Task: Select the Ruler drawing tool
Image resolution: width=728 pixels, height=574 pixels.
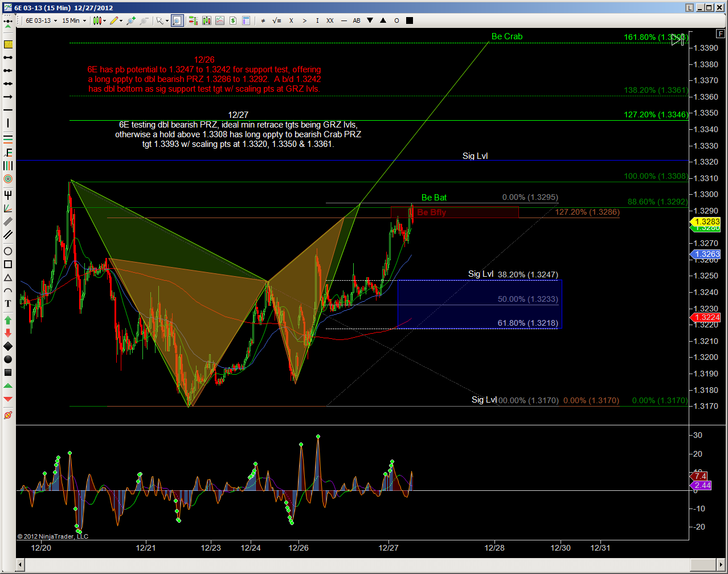Action: point(8,44)
